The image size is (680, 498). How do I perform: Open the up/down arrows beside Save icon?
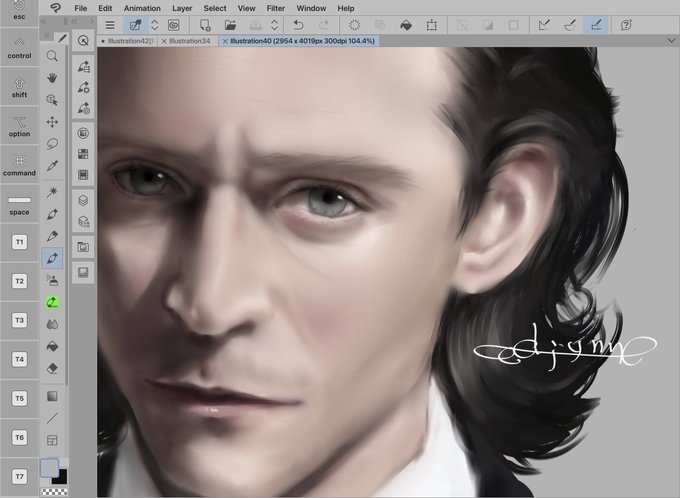point(274,25)
